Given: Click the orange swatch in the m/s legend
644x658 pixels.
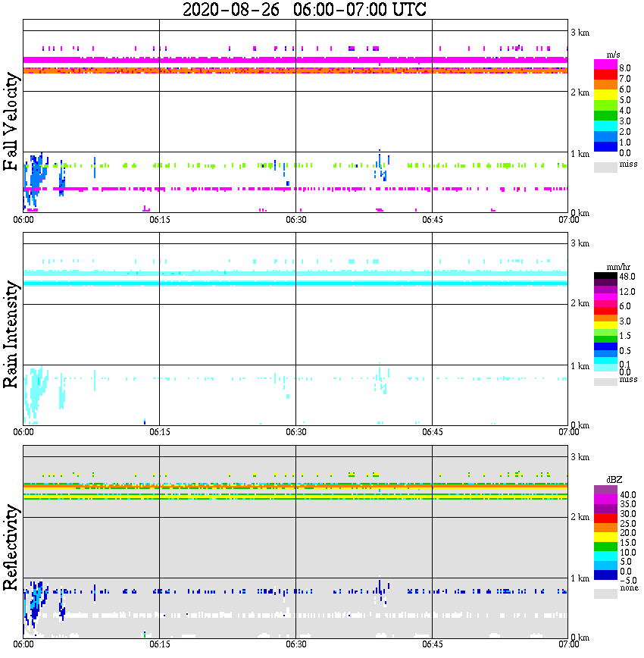Looking at the screenshot, I should (605, 85).
